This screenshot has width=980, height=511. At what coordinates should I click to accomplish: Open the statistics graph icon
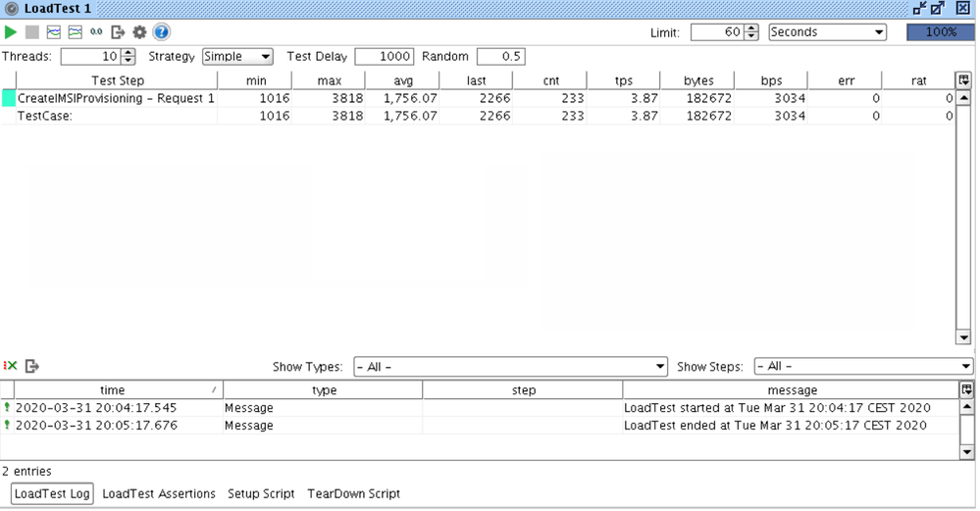point(54,32)
